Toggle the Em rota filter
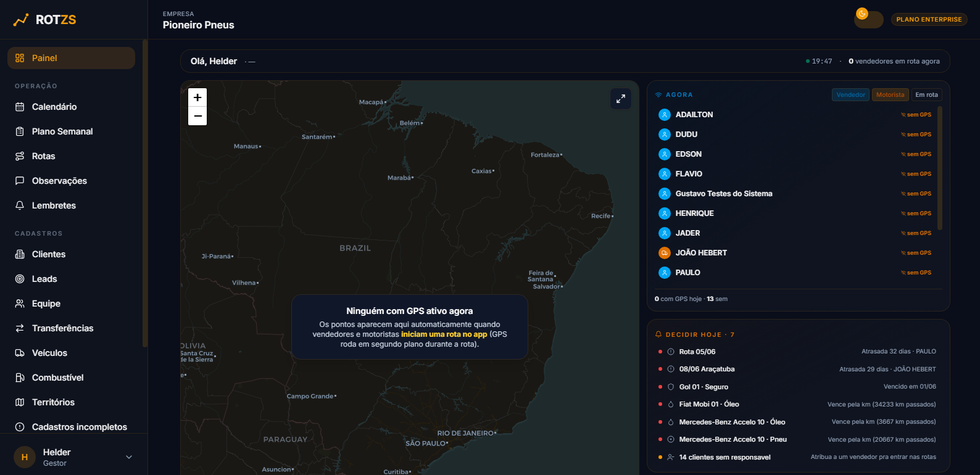Screen dimensions: 980x475 926,95
